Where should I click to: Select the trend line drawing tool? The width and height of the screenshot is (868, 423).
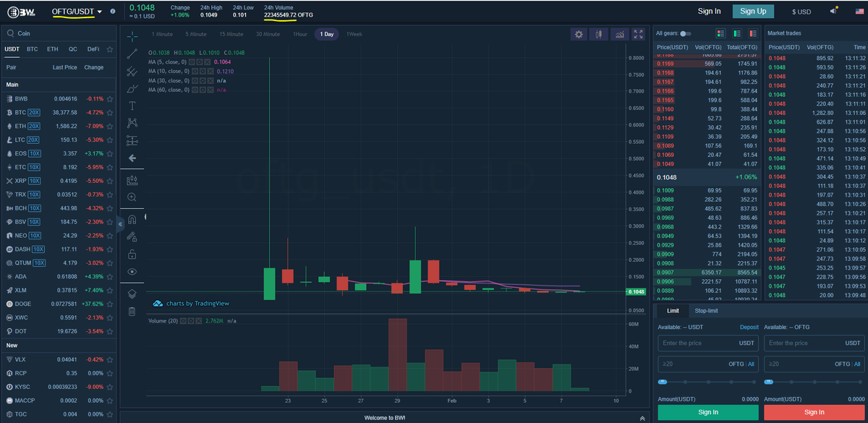(132, 53)
